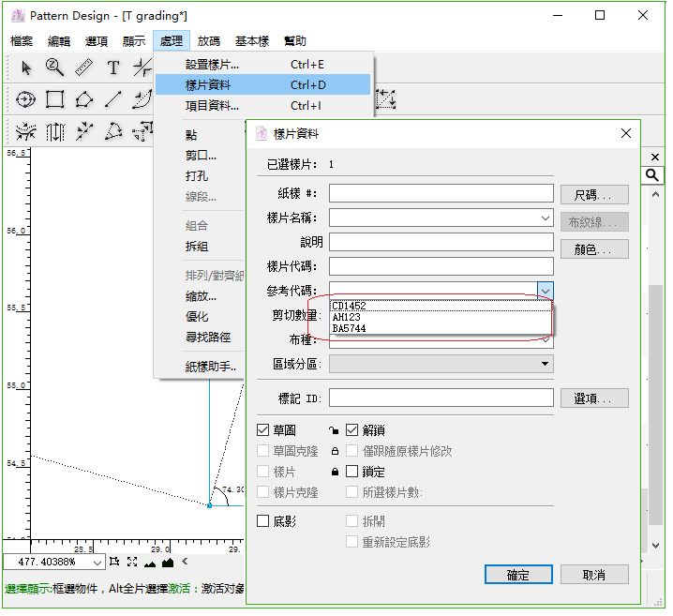
Task: Open color picker via 顏色... button
Action: click(x=594, y=249)
